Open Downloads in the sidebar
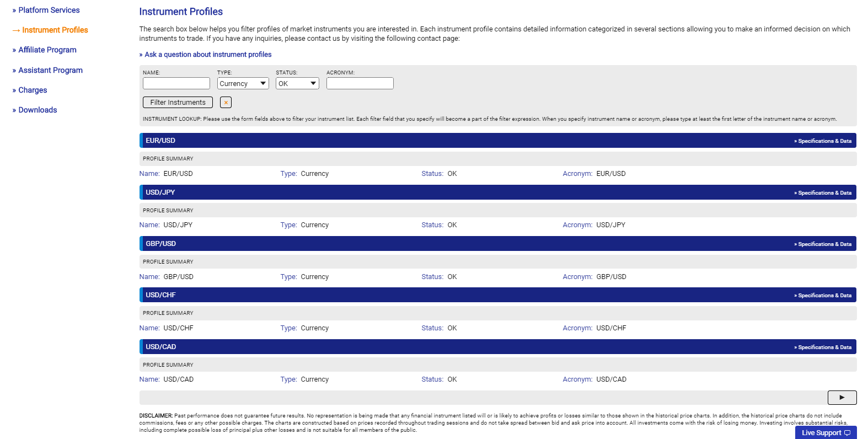The width and height of the screenshot is (868, 439). pos(37,110)
